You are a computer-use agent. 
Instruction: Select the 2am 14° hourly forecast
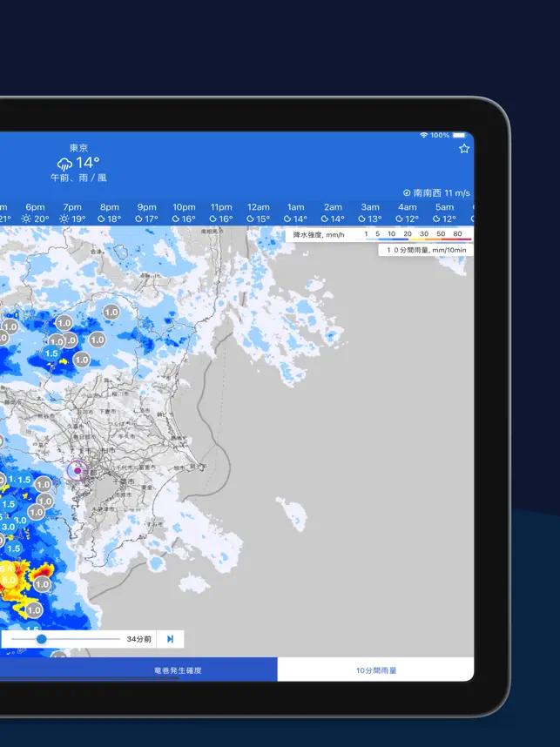[x=333, y=213]
